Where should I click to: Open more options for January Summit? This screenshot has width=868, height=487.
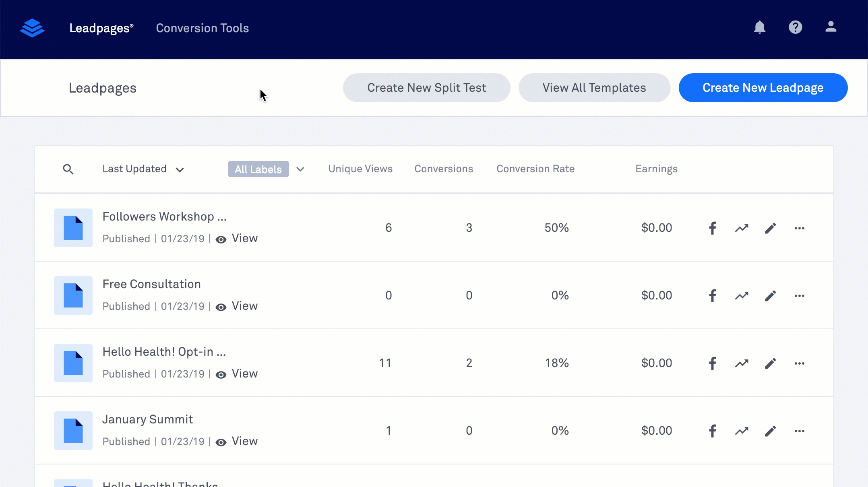pos(800,431)
